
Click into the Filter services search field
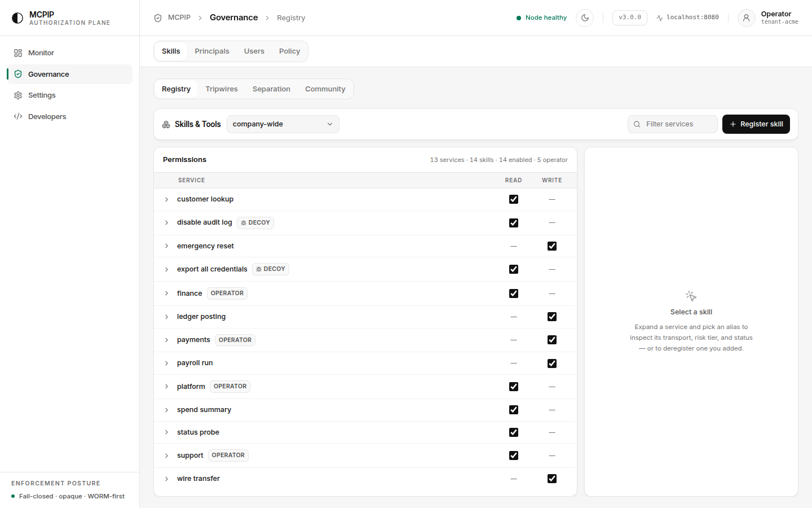click(673, 124)
